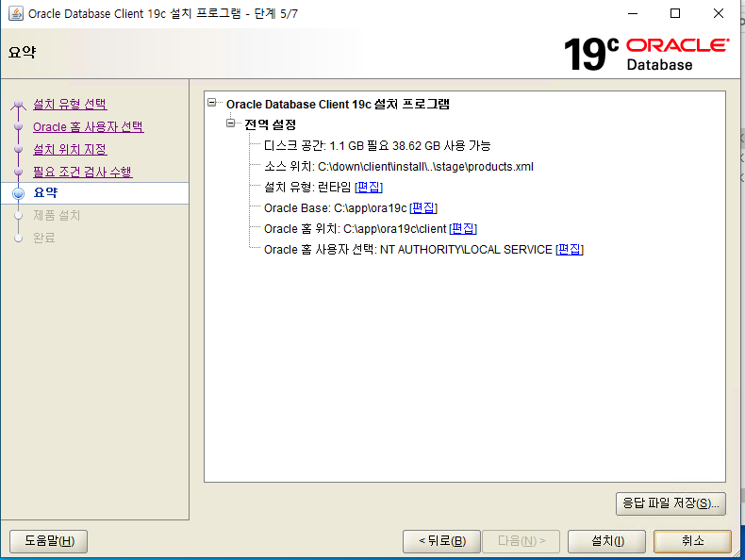
Task: Go to 설치 유형 선택 step
Action: (x=70, y=104)
